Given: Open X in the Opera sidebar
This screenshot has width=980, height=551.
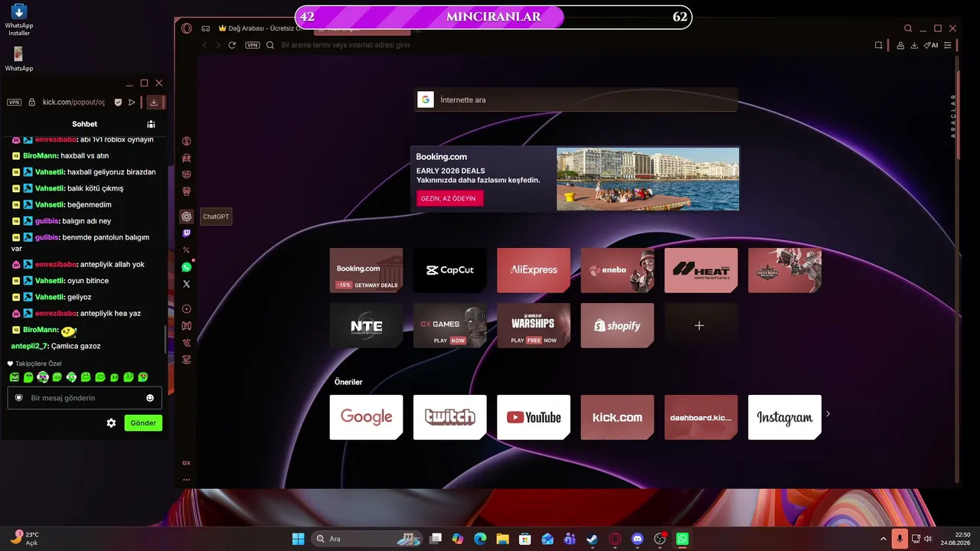Looking at the screenshot, I should (186, 284).
